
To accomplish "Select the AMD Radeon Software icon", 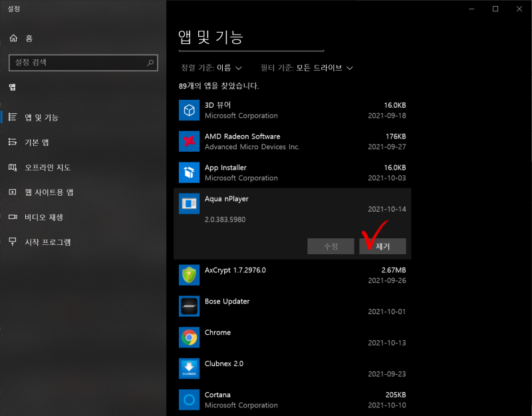I will click(189, 141).
